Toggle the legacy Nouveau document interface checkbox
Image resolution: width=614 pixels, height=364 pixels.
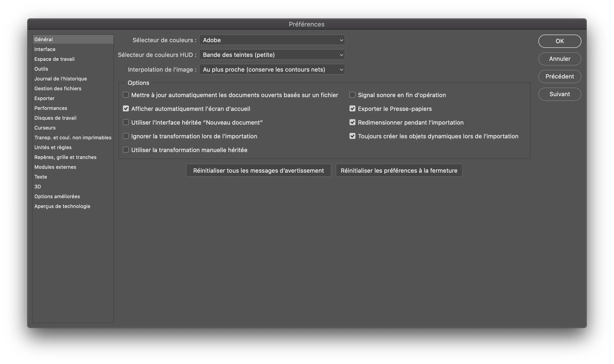click(126, 122)
